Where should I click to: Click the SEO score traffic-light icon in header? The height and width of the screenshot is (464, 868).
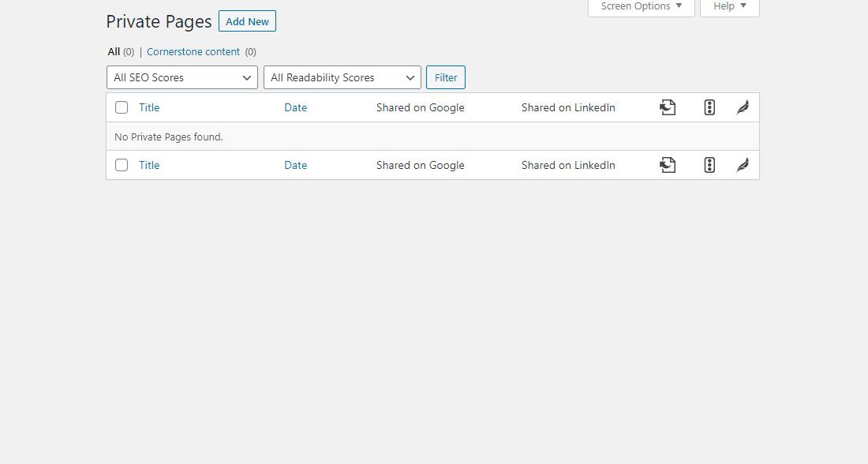[x=709, y=107]
